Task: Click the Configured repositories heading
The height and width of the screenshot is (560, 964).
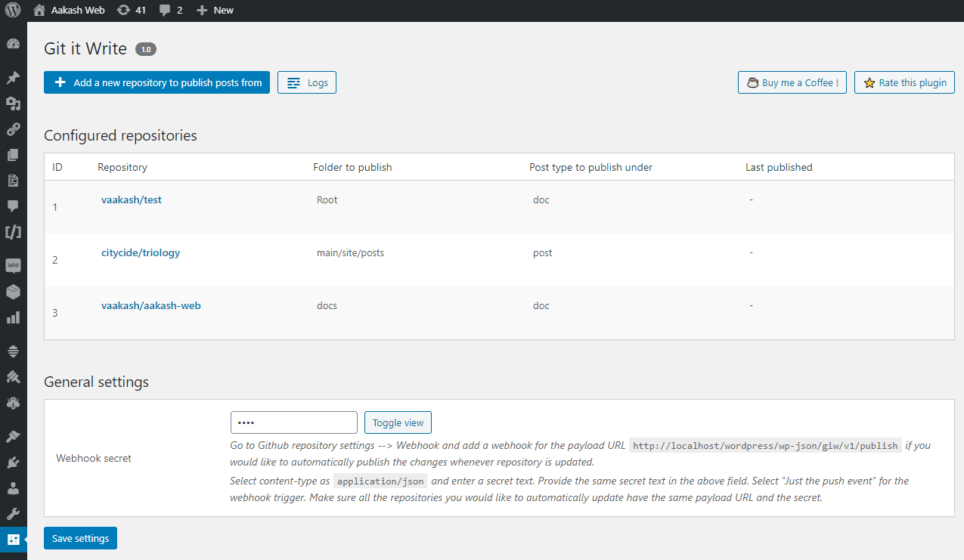Action: point(120,136)
